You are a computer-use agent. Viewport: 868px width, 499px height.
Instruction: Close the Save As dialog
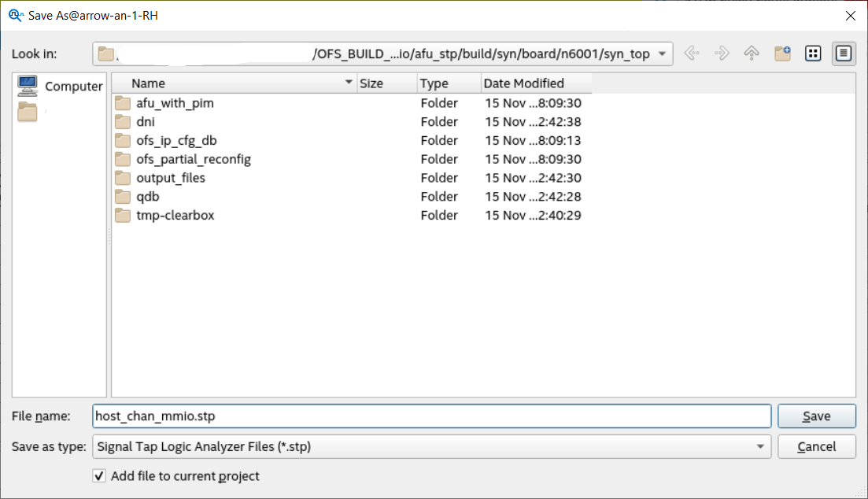(x=850, y=15)
